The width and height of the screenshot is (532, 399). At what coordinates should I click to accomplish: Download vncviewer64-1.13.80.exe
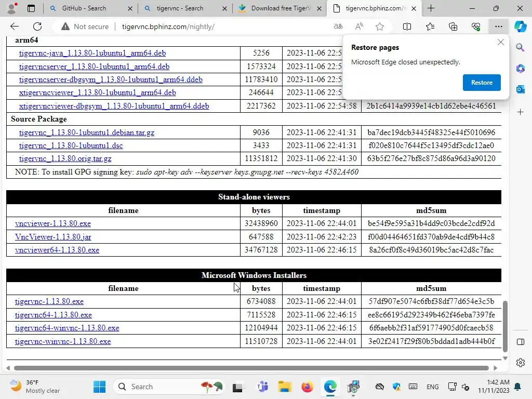click(x=57, y=250)
